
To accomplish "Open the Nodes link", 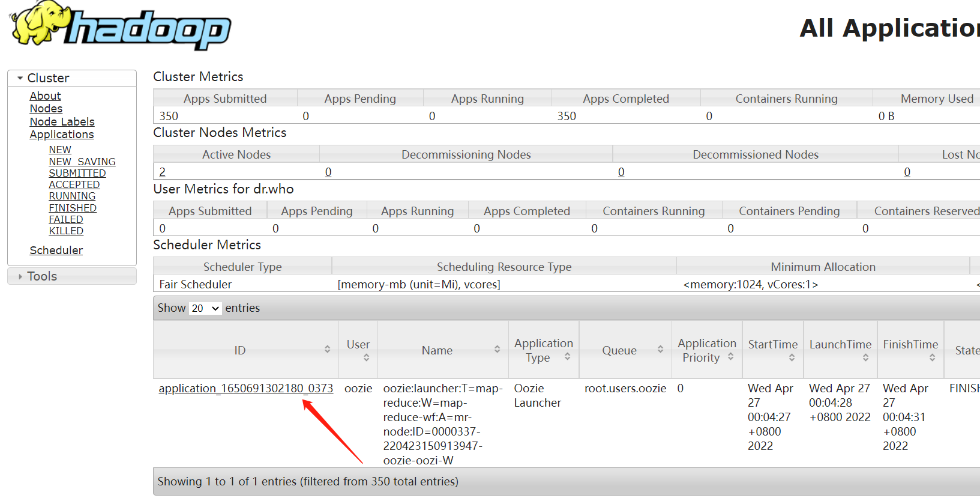I will (x=46, y=109).
